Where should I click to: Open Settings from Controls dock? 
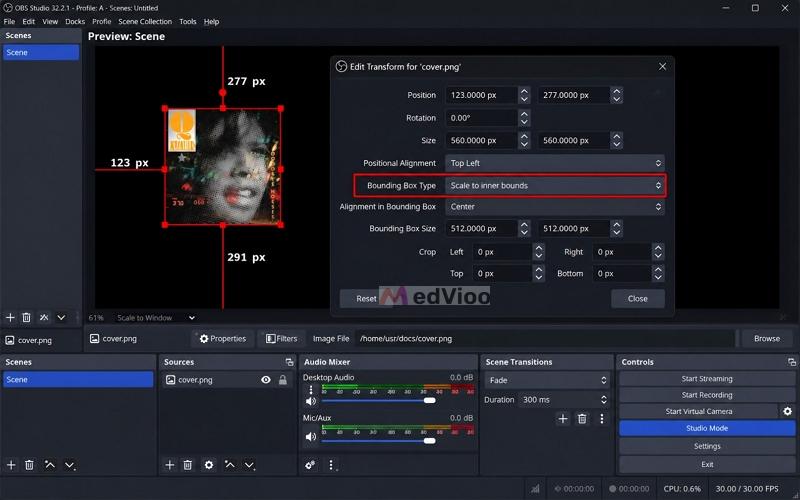click(x=707, y=446)
